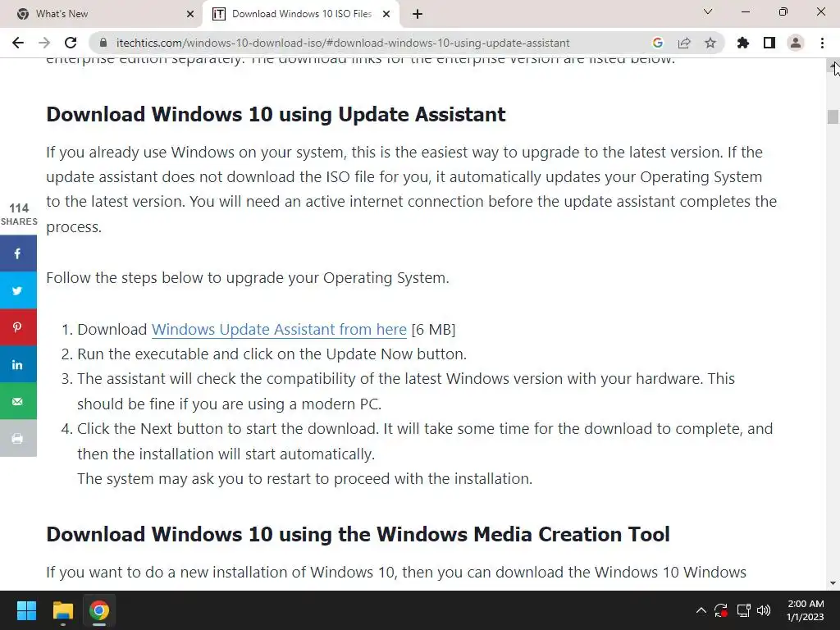Pin article on Pinterest

[18, 327]
